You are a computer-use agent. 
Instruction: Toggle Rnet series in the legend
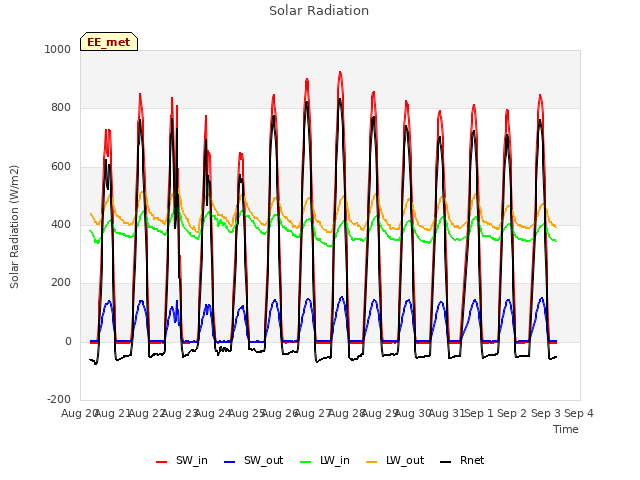[x=462, y=460]
